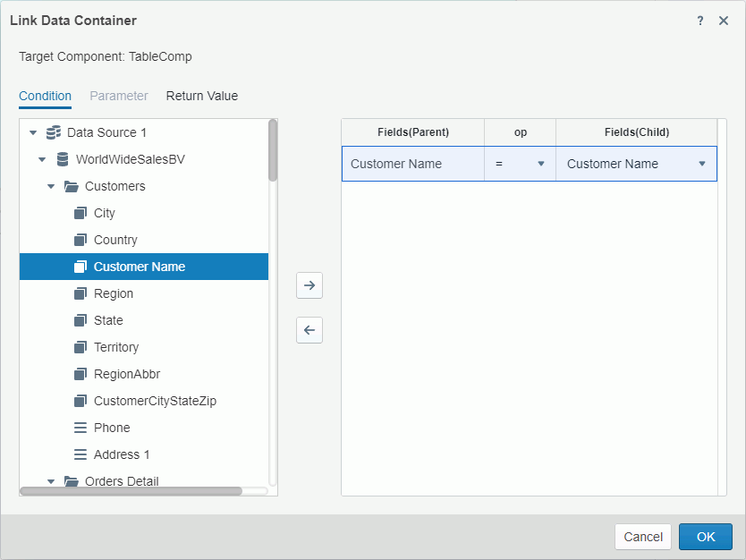Select the City field icon under Customers

pyautogui.click(x=81, y=213)
